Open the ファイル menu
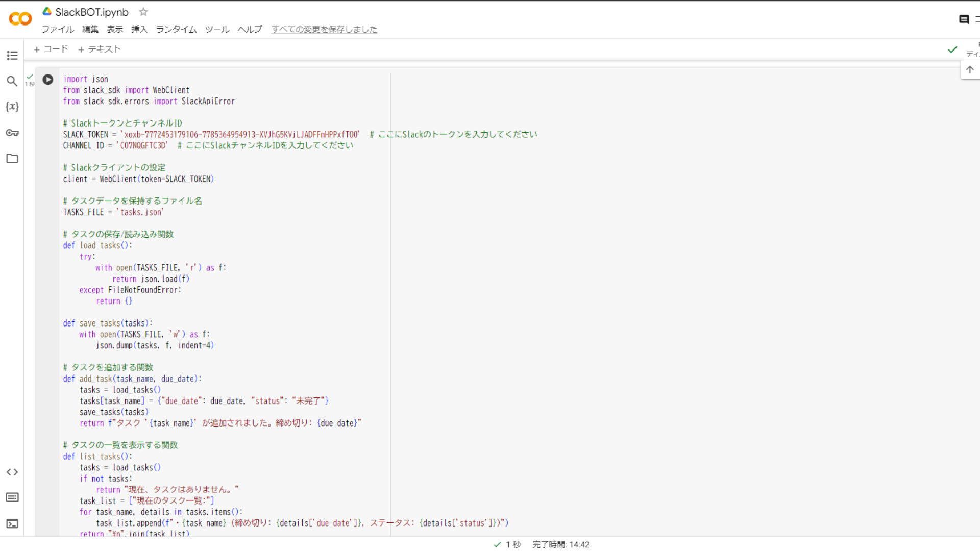The height and width of the screenshot is (551, 980). point(58,29)
